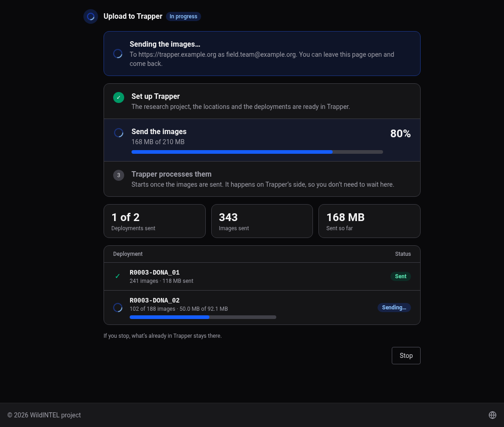
Task: Click the Sent status badge
Action: pyautogui.click(x=400, y=276)
